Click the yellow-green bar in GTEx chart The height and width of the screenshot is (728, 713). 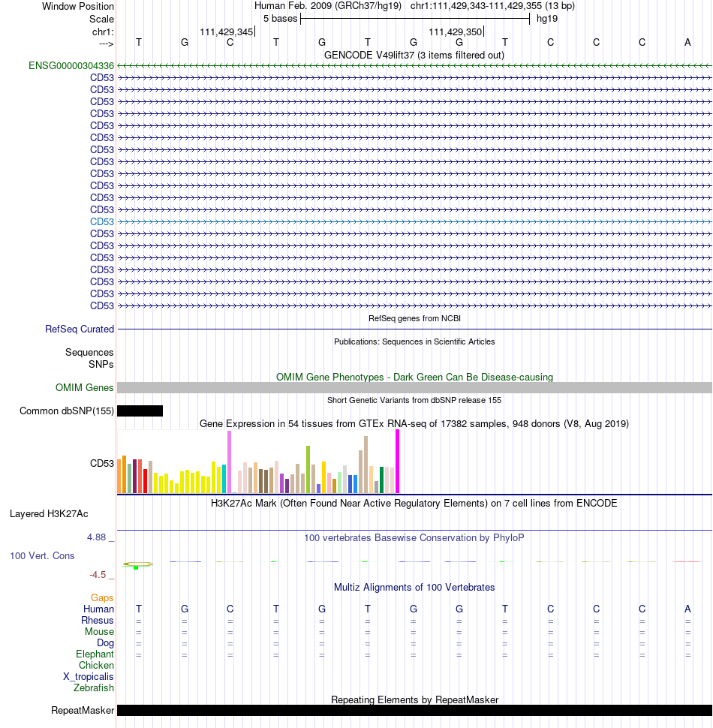coord(308,469)
